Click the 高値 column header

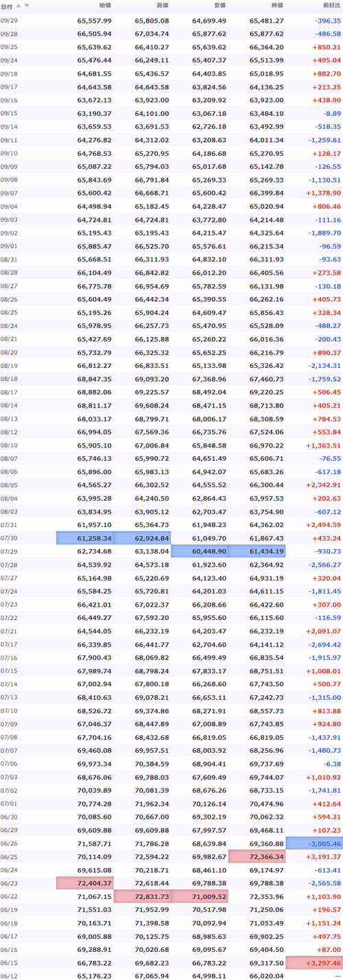point(162,5)
